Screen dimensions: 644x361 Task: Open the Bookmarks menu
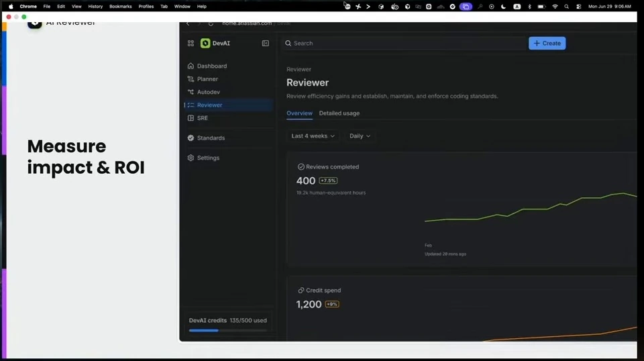click(x=120, y=7)
